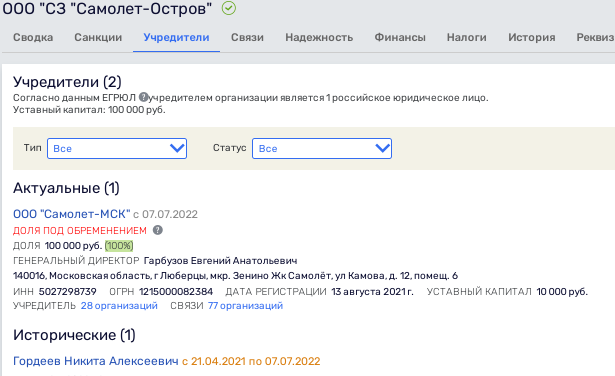Screen dimensions: 615x376
Task: Click the Учредители (2) heading
Action: coord(67,82)
